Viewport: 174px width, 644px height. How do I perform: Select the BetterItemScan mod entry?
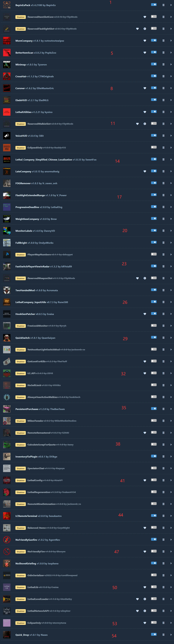(87, 53)
